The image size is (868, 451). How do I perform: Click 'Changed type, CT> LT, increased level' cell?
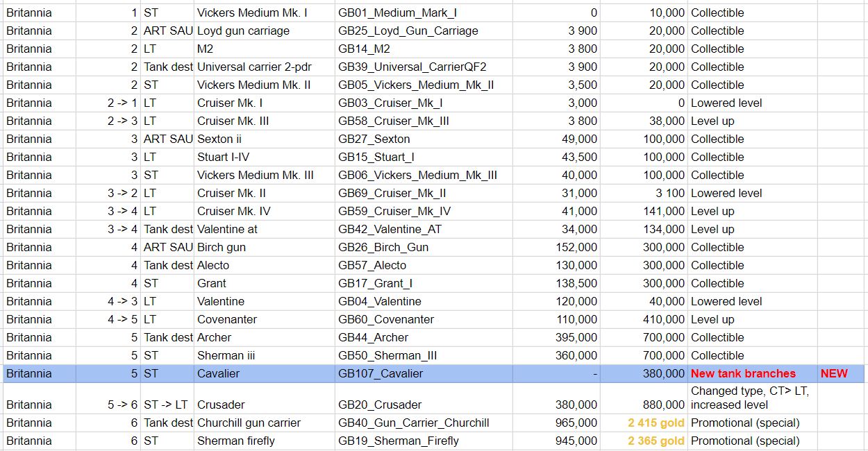pos(753,398)
